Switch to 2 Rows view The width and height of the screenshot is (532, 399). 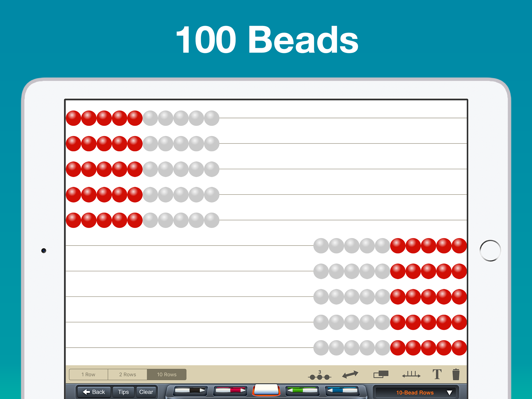(x=128, y=374)
